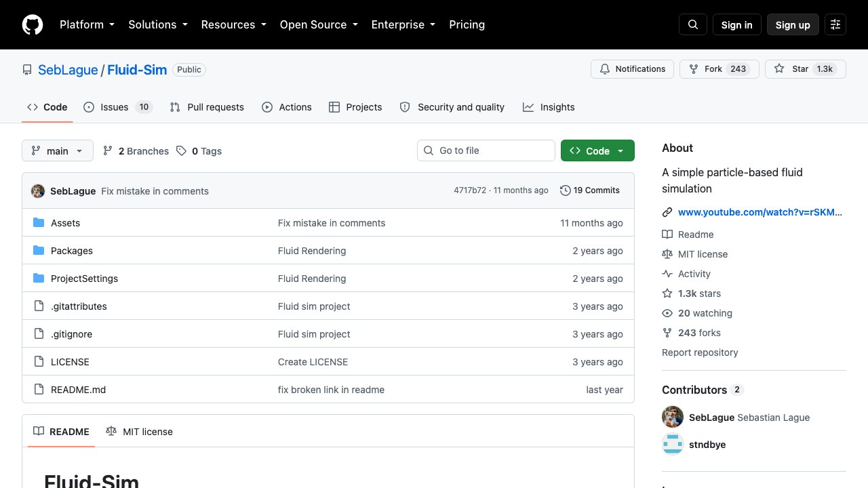
Task: Open the Fluid-Sim repository name link
Action: 137,70
